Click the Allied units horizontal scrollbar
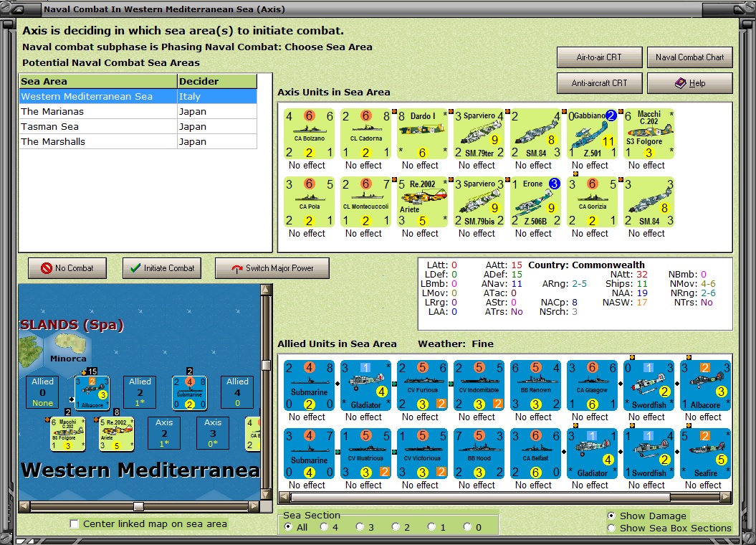The image size is (756, 545). (x=480, y=497)
